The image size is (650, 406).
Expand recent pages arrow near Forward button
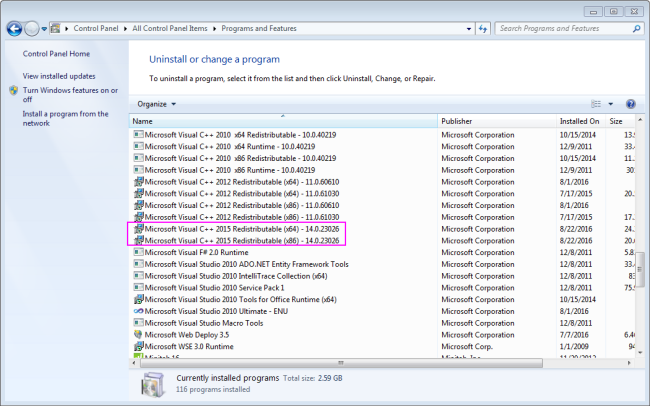[x=44, y=29]
